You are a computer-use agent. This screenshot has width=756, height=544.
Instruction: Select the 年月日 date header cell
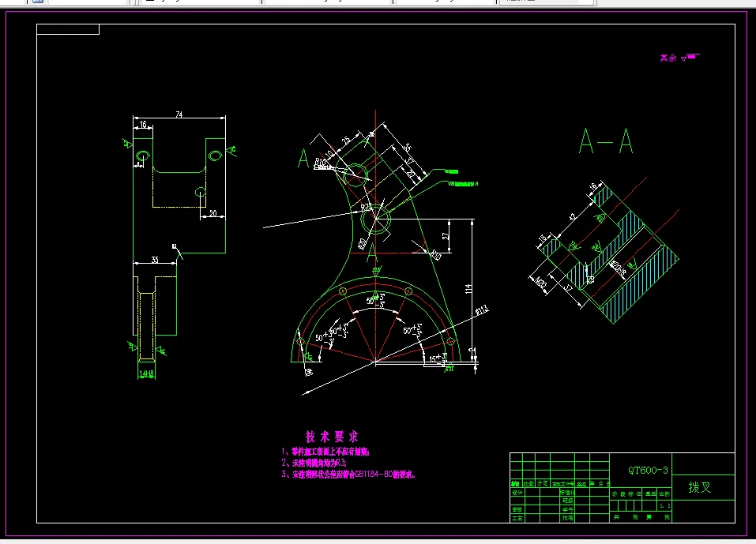pos(600,484)
